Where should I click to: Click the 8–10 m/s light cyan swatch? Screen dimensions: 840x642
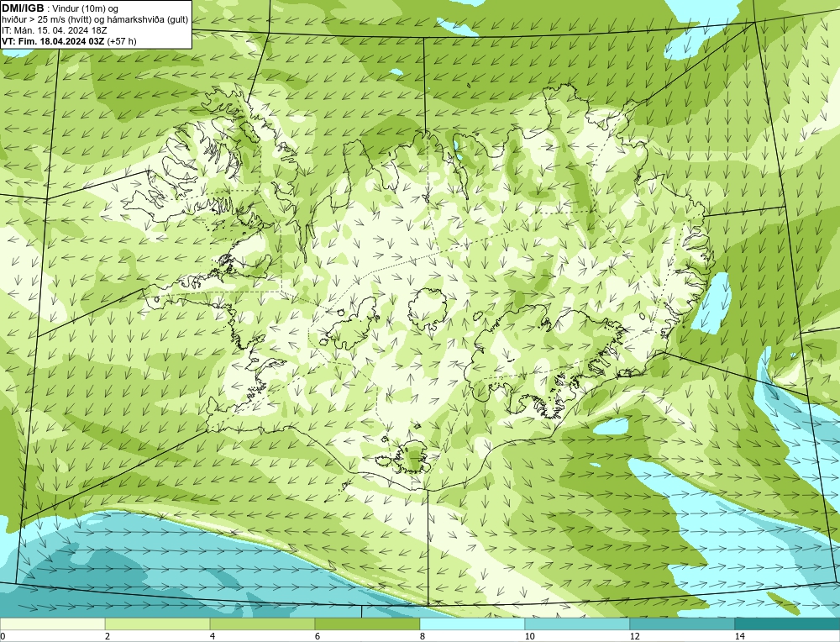click(x=472, y=624)
